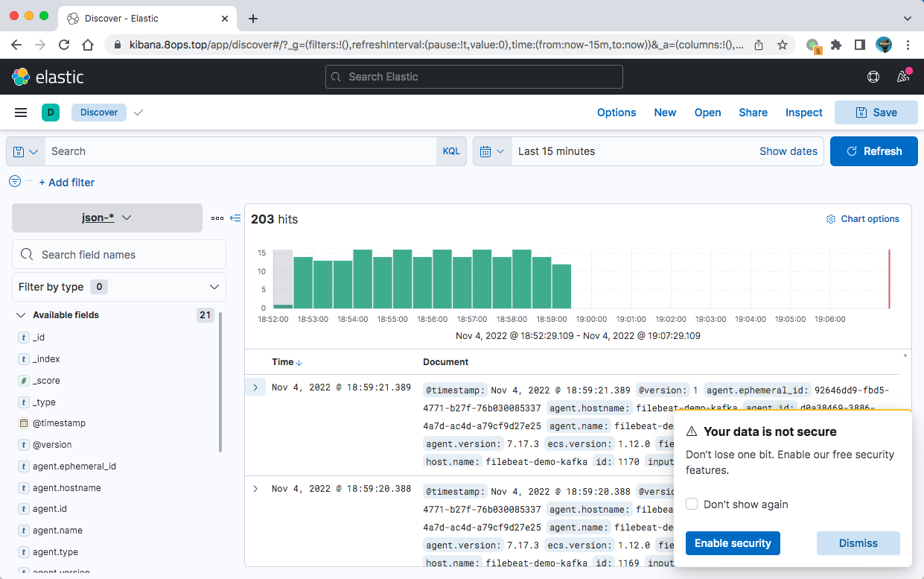Open the Options menu
This screenshot has height=579, width=924.
[x=616, y=113]
